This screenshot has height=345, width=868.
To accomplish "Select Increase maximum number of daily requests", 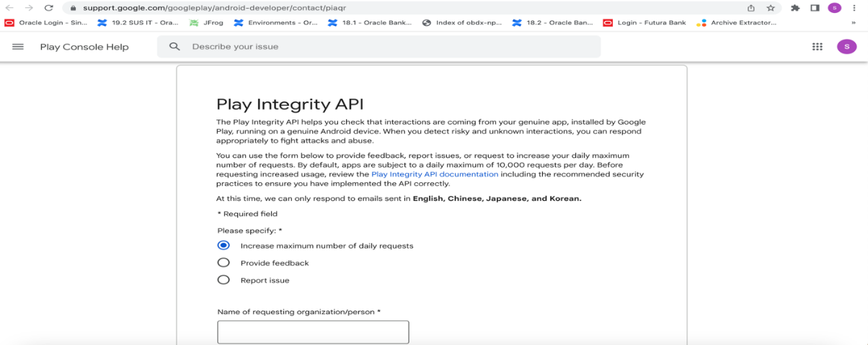I will point(316,246).
